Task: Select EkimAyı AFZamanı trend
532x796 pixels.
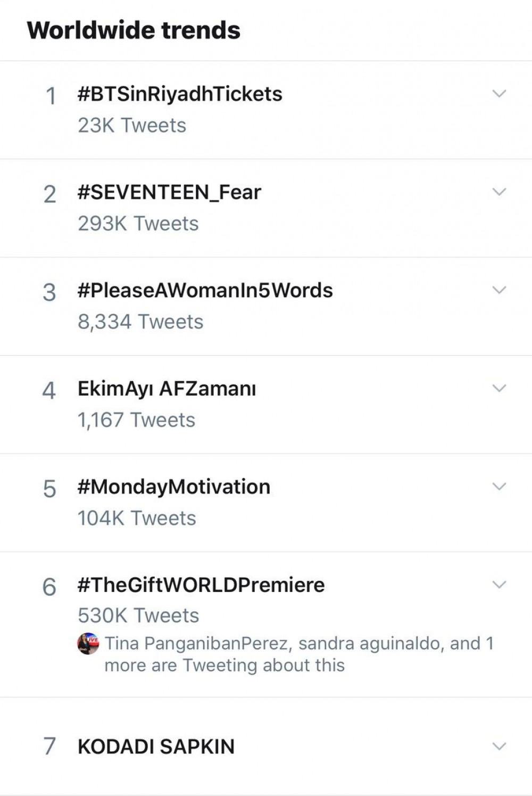Action: (x=167, y=389)
